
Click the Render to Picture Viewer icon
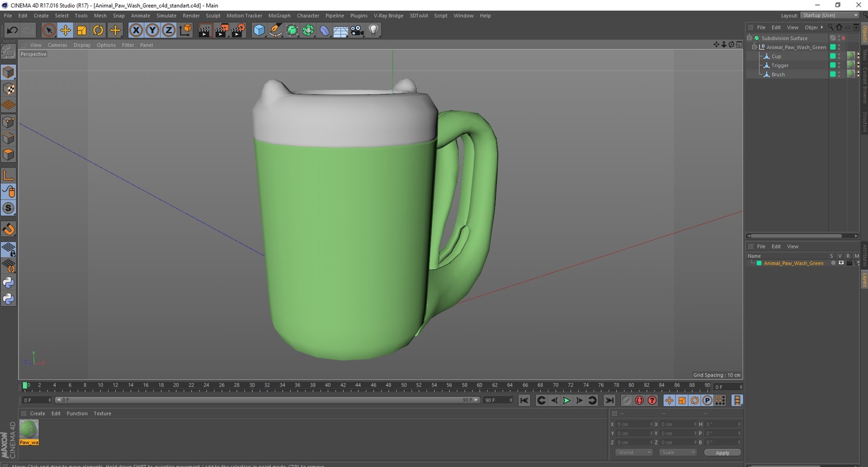coord(222,30)
